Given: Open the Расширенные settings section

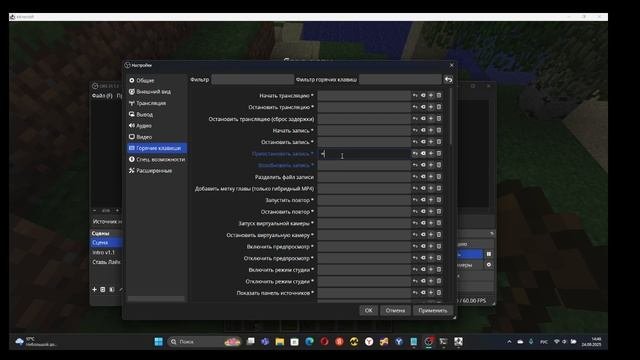Looking at the screenshot, I should tap(156, 171).
